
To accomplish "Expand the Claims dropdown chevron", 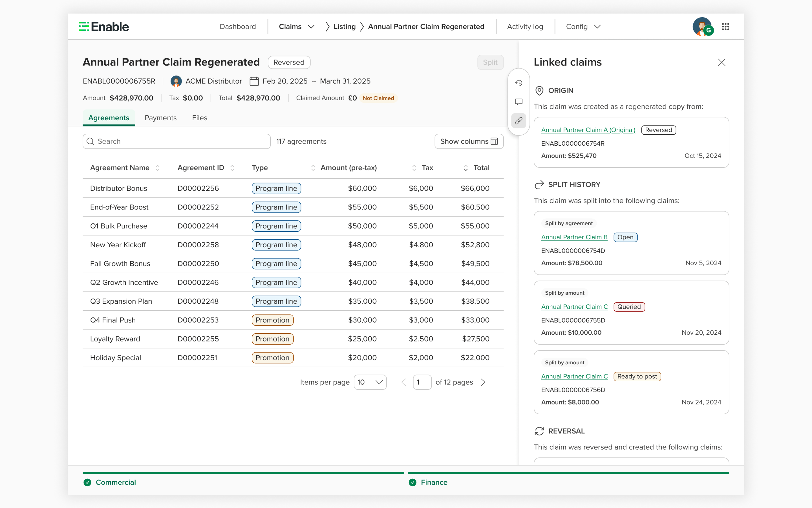I will coord(311,27).
